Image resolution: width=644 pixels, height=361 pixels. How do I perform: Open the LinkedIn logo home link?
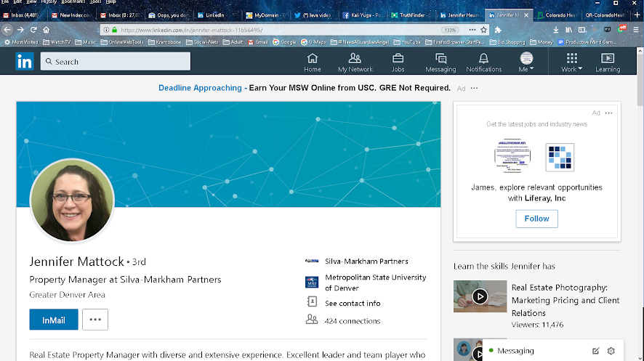coord(25,62)
